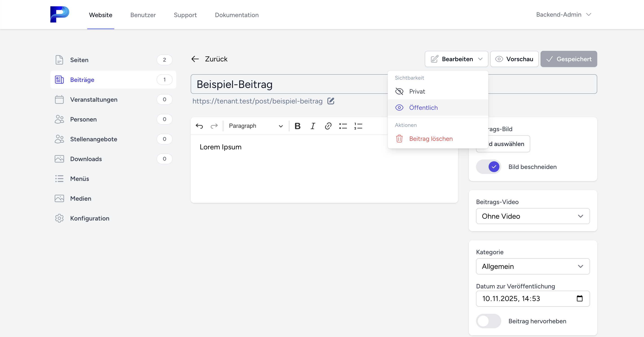Image resolution: width=644 pixels, height=337 pixels.
Task: Enable the Beitrag hervorheben toggle
Action: (x=488, y=321)
